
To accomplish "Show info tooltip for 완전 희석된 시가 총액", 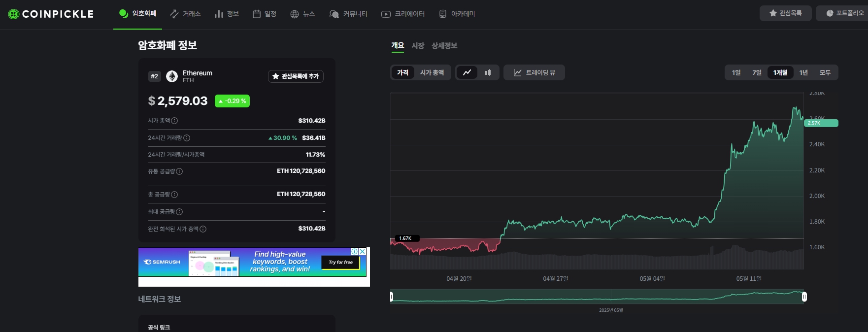I will click(203, 229).
